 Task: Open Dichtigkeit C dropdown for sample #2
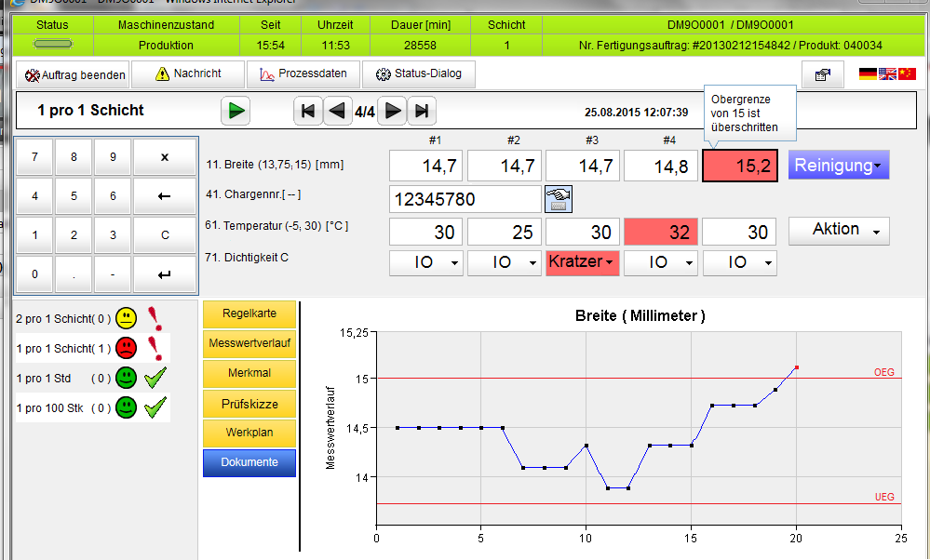tap(505, 262)
